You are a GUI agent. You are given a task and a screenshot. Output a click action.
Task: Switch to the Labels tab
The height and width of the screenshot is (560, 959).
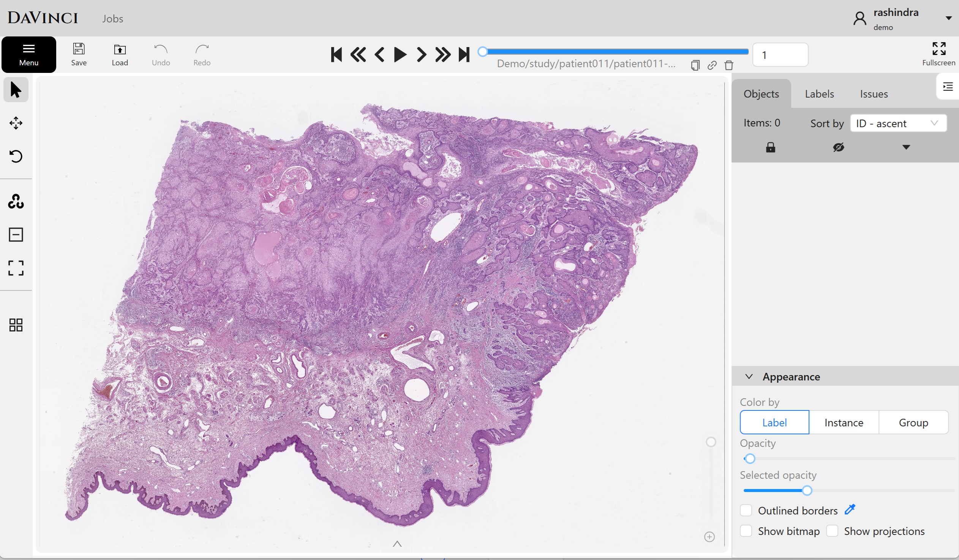pyautogui.click(x=819, y=94)
